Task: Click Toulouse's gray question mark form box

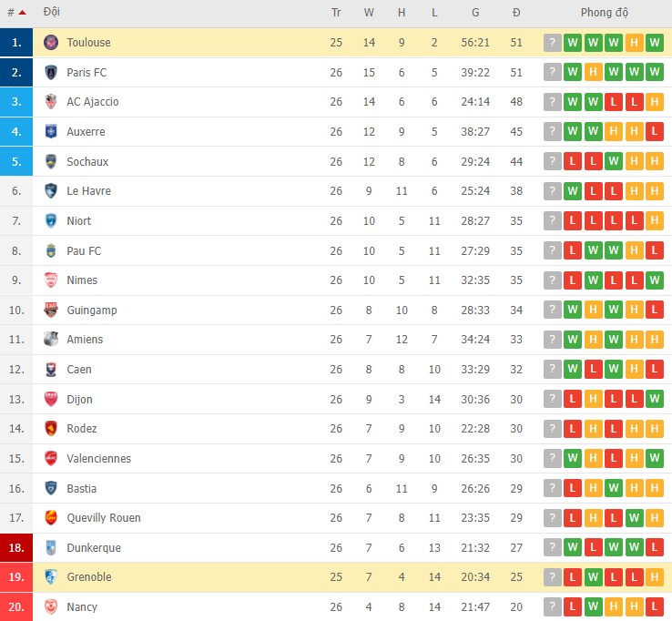Action: click(x=552, y=43)
